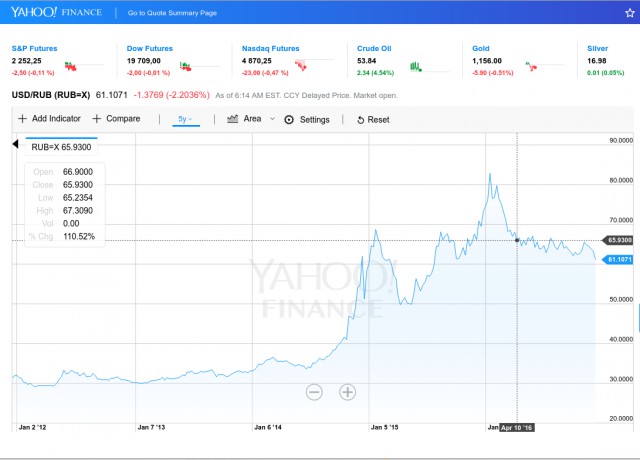640x460 pixels.
Task: Click the Reset circular arrow icon
Action: (360, 120)
